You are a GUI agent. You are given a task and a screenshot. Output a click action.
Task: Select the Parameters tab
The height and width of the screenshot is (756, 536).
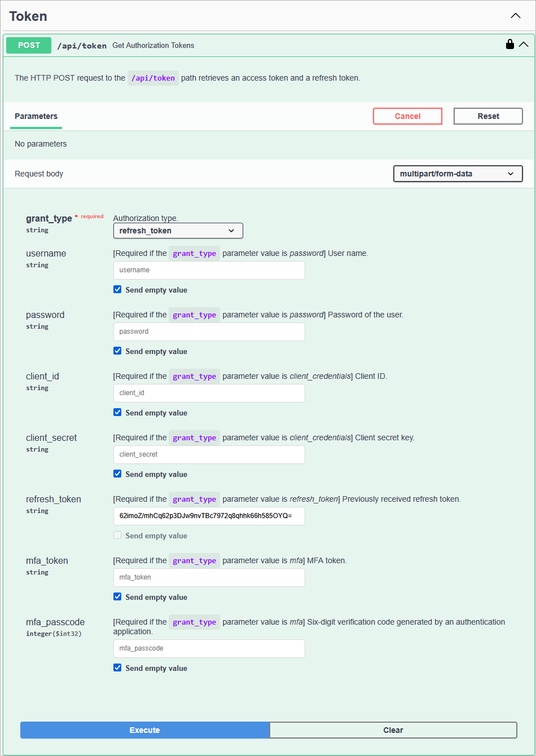point(36,116)
